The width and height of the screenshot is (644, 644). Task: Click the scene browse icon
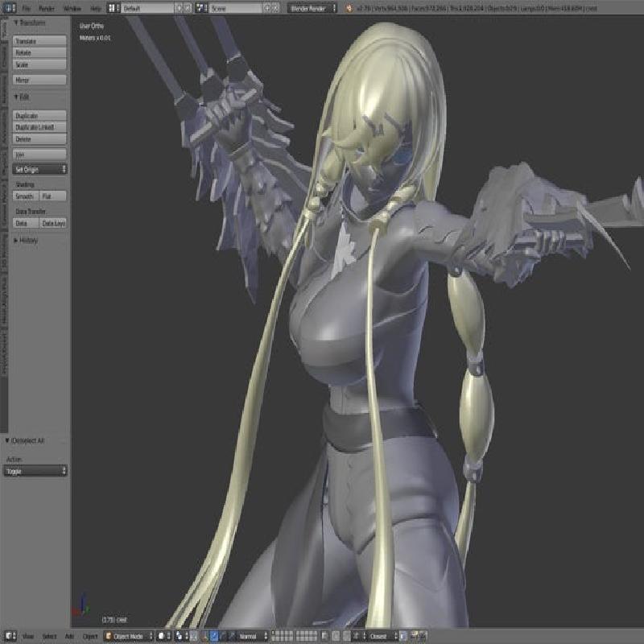click(200, 8)
